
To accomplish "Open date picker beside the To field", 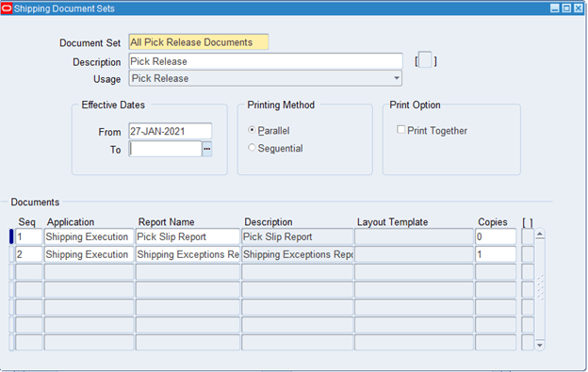I will [x=207, y=149].
